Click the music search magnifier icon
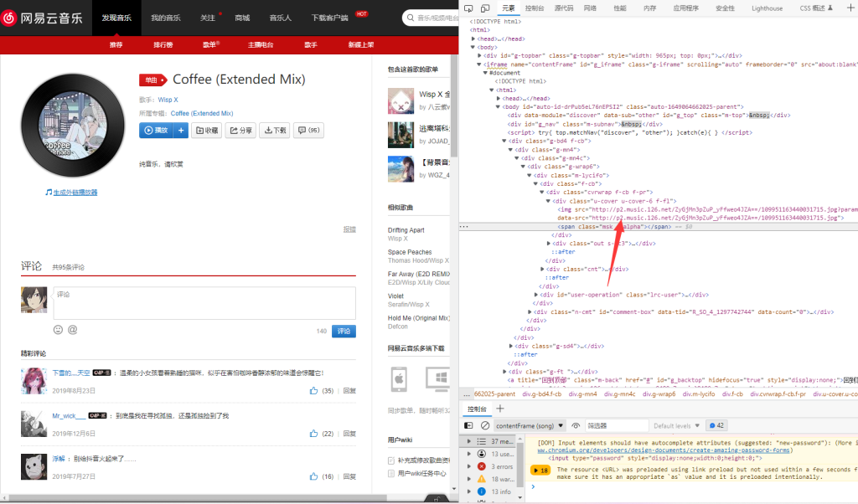The width and height of the screenshot is (858, 504). point(411,18)
